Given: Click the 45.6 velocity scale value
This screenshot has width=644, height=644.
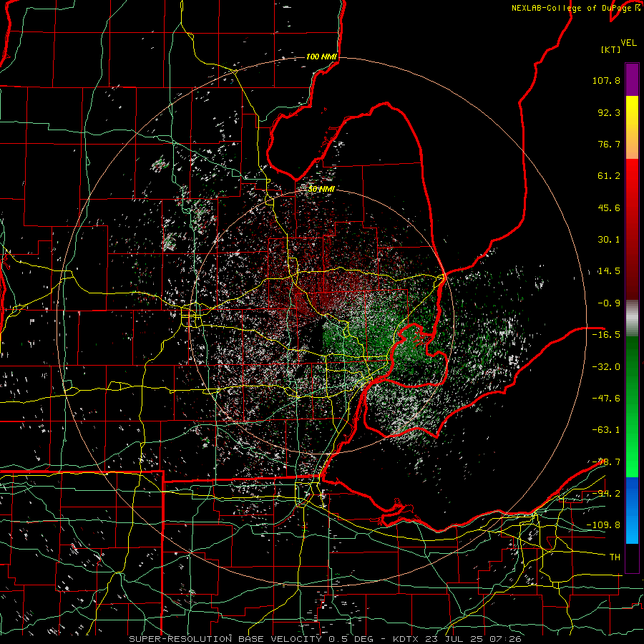Looking at the screenshot, I should pos(609,208).
